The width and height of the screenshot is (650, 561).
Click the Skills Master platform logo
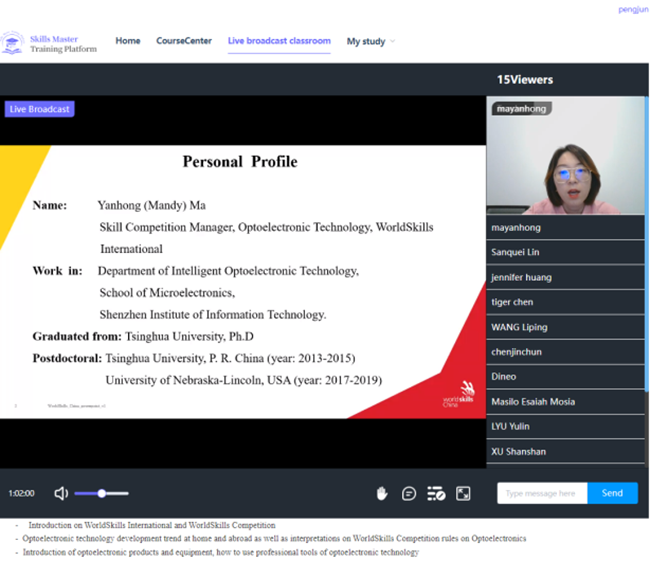click(x=13, y=43)
